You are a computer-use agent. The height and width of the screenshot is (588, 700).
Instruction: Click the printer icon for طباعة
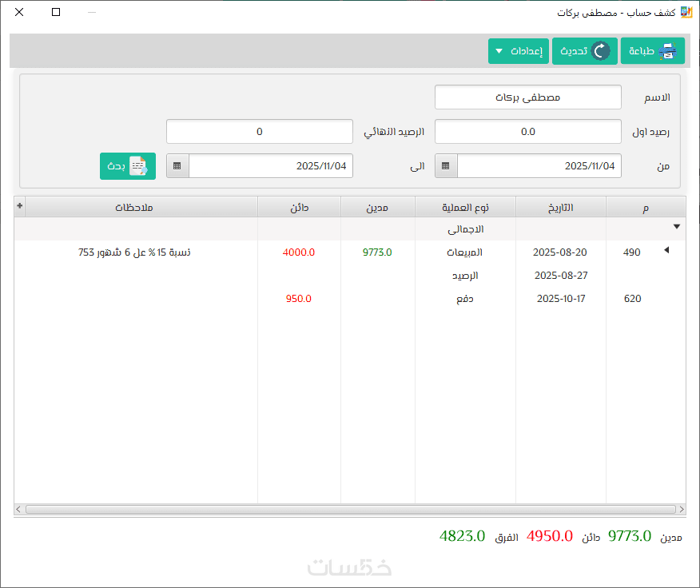click(667, 51)
